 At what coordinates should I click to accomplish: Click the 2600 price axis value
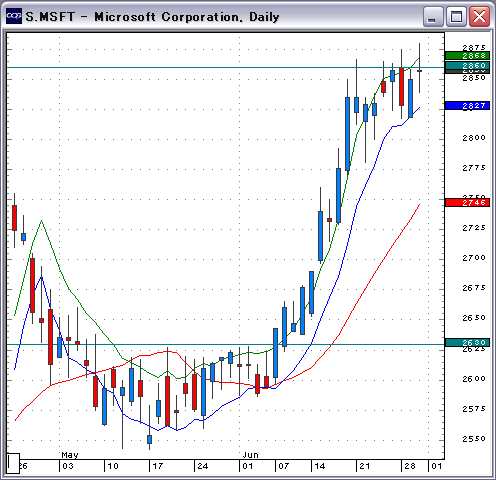pyautogui.click(x=474, y=379)
